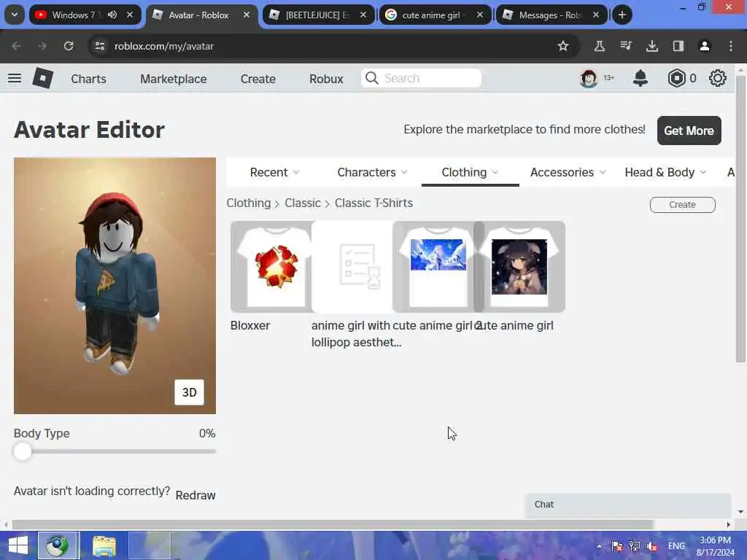The width and height of the screenshot is (747, 560).
Task: Close the Windows 7 YouTube tab
Action: 130,15
